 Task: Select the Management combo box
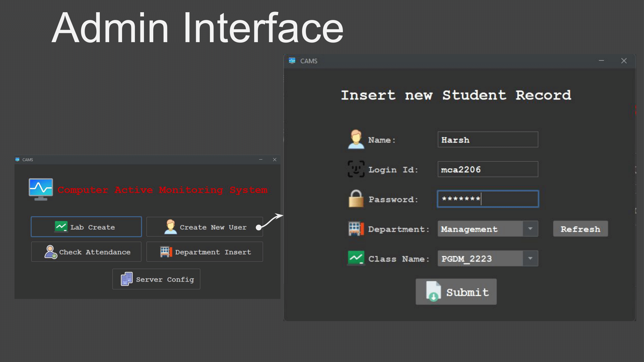tap(480, 229)
